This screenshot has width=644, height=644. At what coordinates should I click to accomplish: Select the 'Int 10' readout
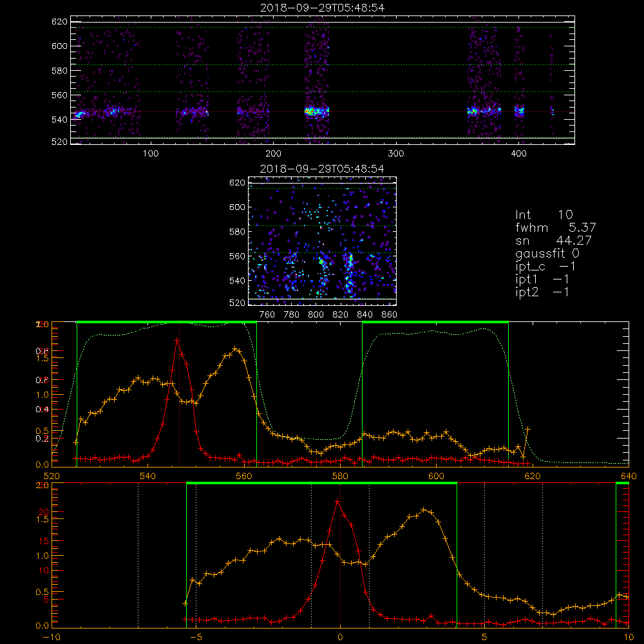pos(544,214)
